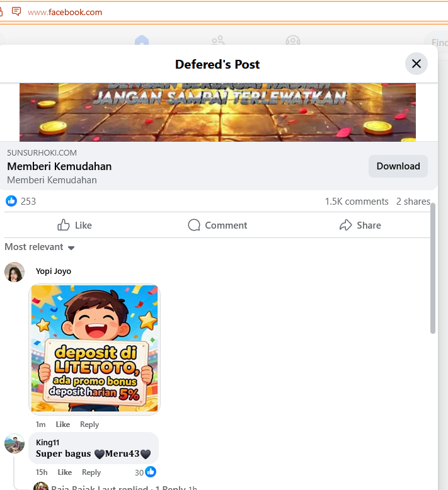
Task: Open the LITETOTO deposit image in Yopi Joyo's comment
Action: tap(94, 349)
